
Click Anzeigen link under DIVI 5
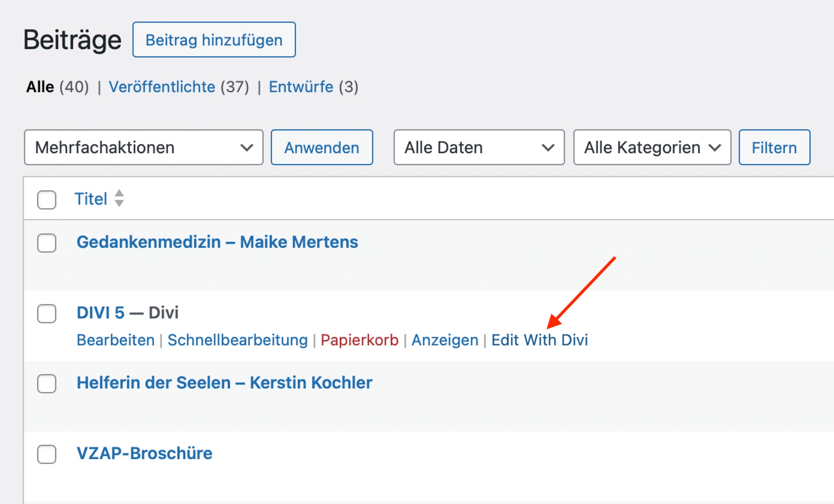coord(444,340)
